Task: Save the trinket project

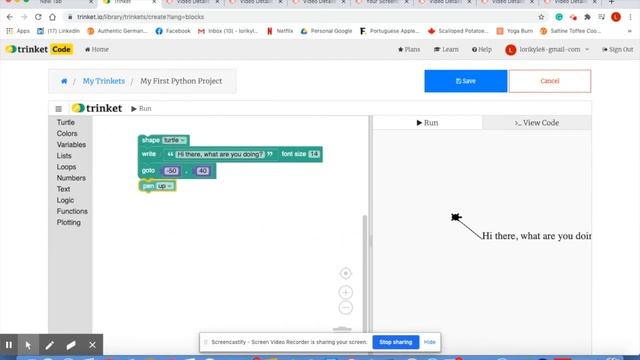Action: pos(466,81)
